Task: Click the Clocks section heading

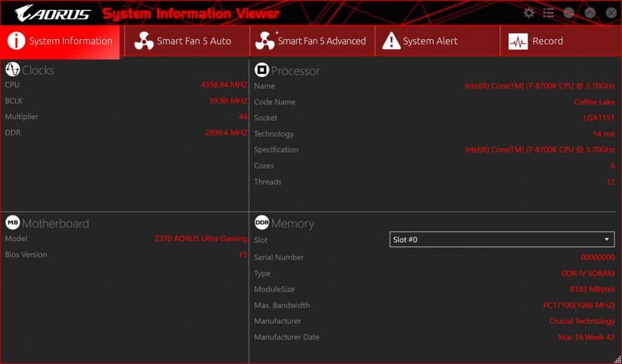Action: (x=38, y=70)
